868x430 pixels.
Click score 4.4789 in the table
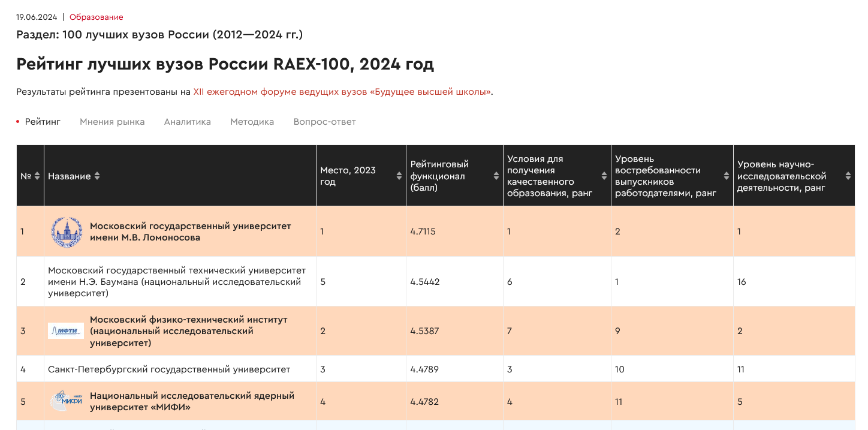point(424,369)
